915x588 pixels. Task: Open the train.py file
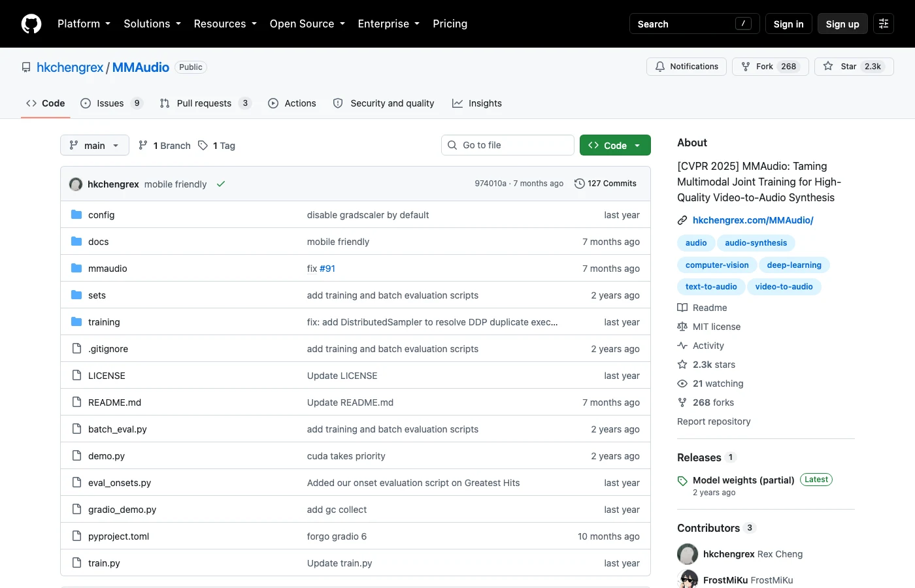(104, 563)
